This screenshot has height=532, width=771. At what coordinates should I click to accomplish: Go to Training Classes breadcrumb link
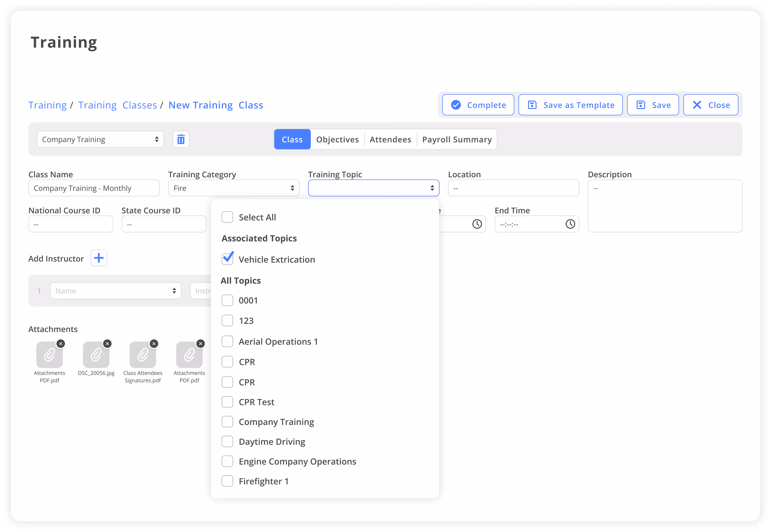point(117,105)
